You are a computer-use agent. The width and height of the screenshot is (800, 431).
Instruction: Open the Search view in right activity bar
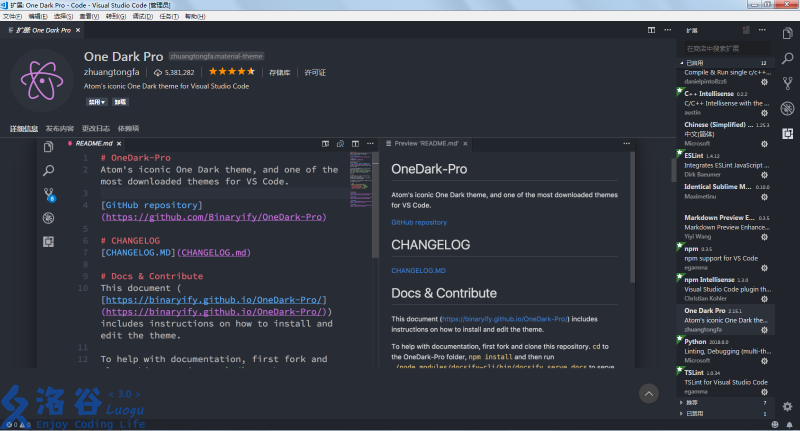[x=787, y=58]
